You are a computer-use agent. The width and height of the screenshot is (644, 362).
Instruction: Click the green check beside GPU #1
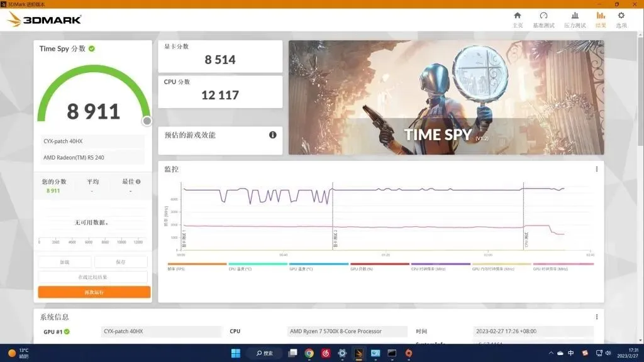click(67, 332)
